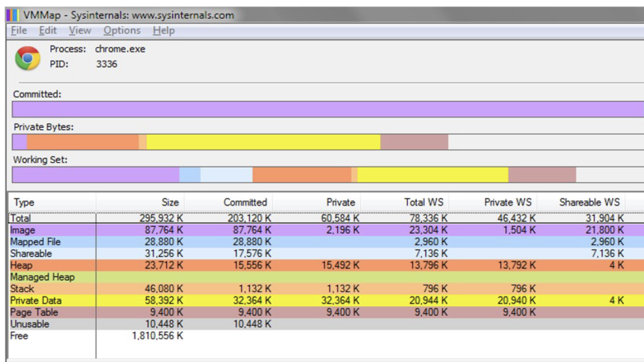The image size is (644, 362).
Task: Click Total Private value 60,584 K
Action: pos(340,218)
